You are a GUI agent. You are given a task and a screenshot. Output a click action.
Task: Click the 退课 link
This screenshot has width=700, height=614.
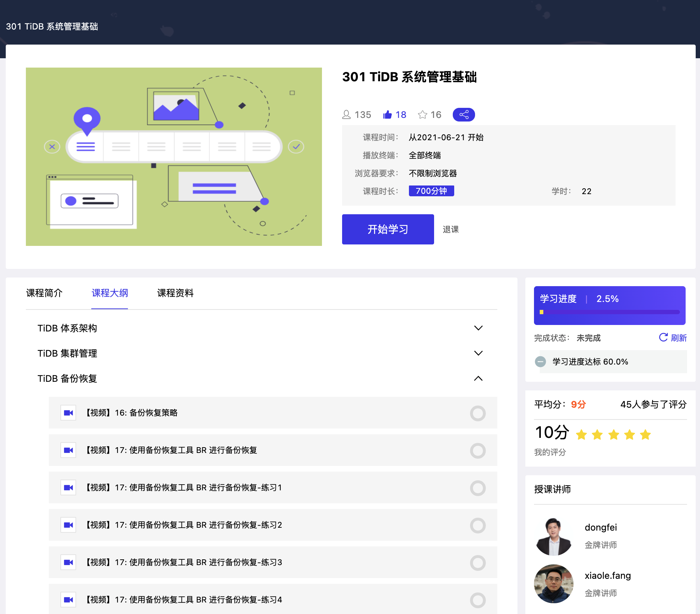(451, 229)
